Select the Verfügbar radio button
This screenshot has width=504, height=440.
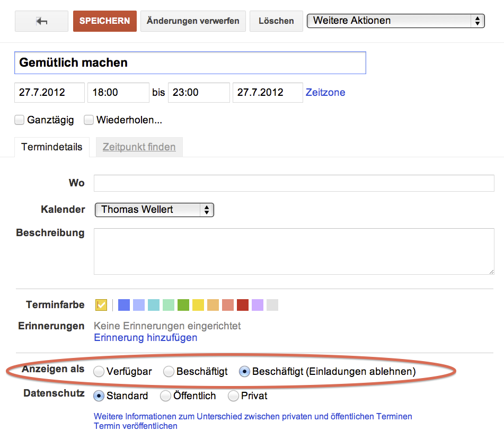coord(99,372)
